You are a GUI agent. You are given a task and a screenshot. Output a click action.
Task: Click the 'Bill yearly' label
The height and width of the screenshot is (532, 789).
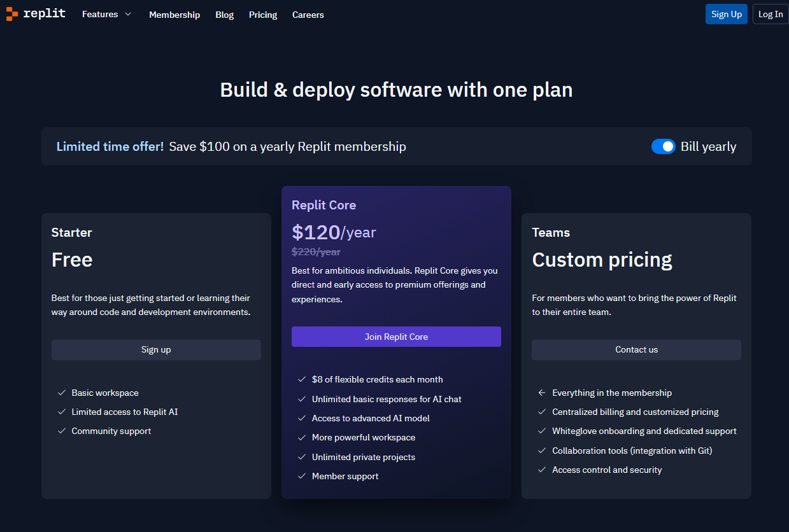point(708,146)
